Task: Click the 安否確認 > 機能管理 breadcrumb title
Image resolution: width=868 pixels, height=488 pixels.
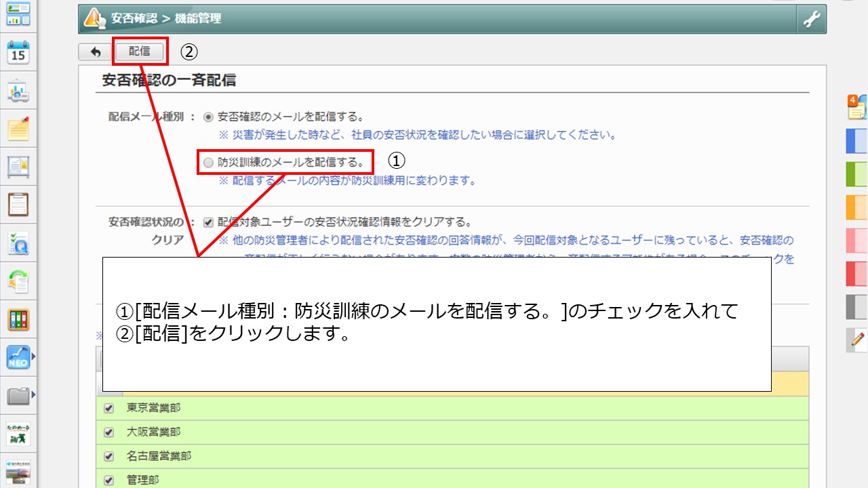Action: tap(166, 19)
